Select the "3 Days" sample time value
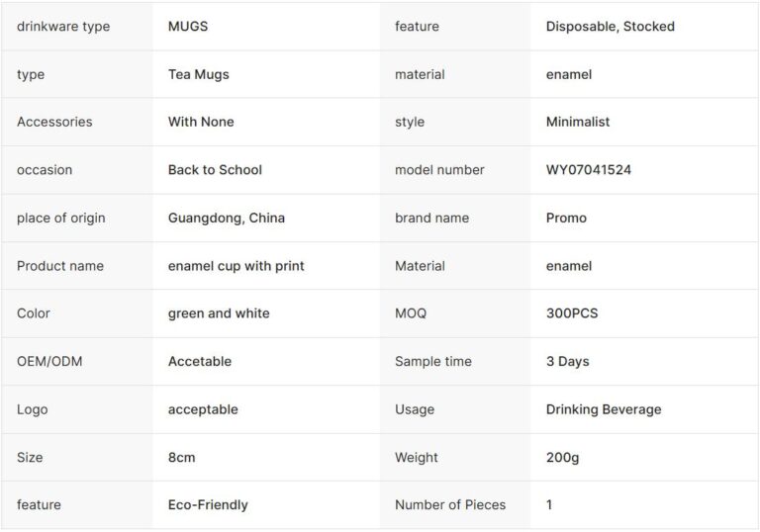This screenshot has width=760, height=532. pos(567,361)
